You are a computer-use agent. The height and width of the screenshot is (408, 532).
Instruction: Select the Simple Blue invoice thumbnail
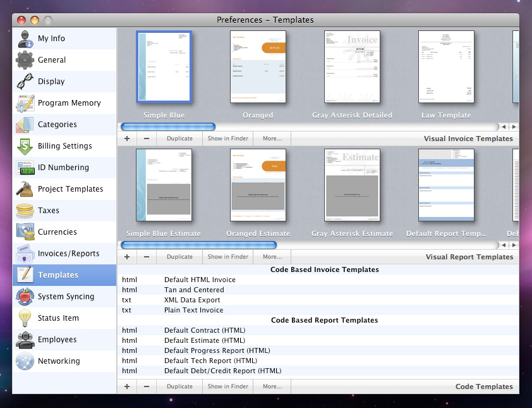coord(164,66)
